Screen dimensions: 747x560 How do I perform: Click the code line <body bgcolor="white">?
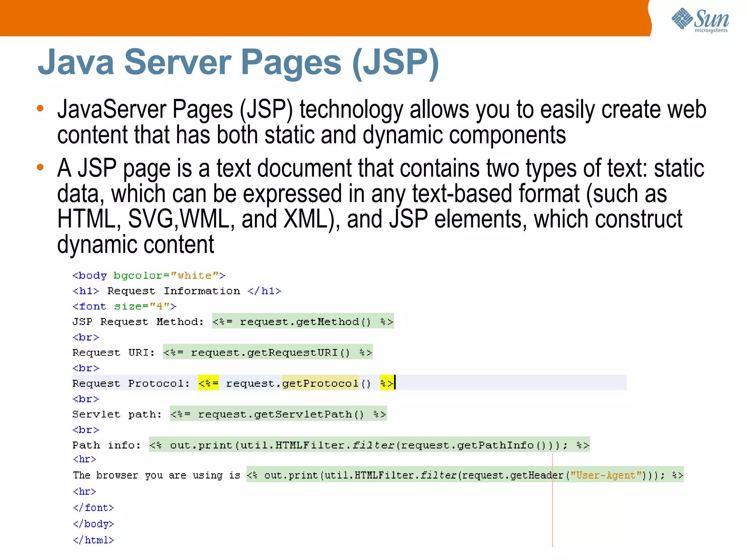pos(149,275)
